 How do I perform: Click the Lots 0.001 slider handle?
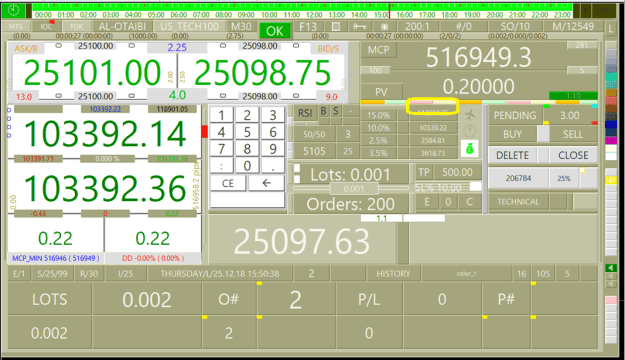point(354,189)
